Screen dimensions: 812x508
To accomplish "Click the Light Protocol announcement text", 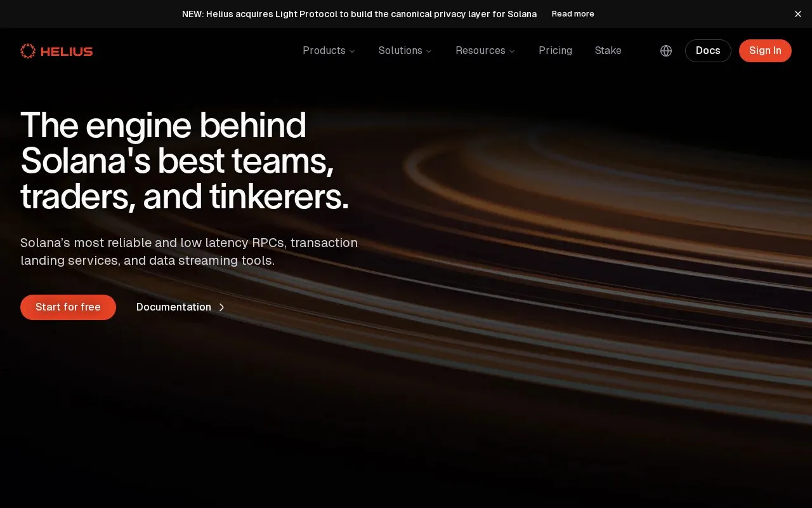I will [x=359, y=14].
